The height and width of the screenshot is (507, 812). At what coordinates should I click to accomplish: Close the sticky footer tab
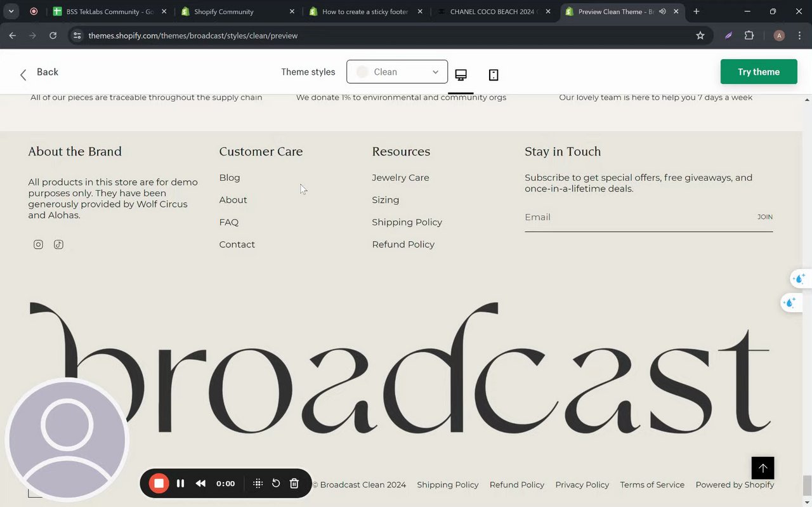coord(420,11)
